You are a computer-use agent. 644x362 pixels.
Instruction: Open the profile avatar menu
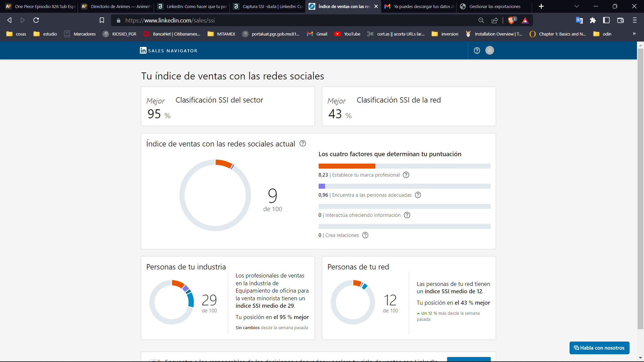(x=490, y=50)
